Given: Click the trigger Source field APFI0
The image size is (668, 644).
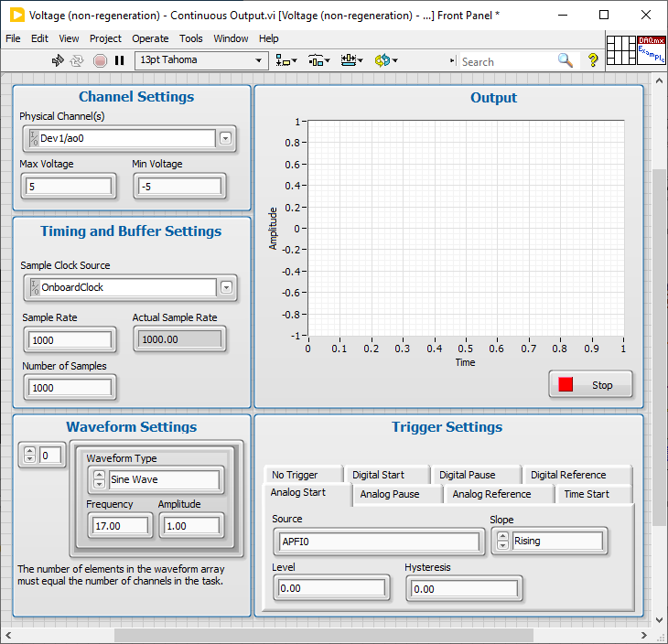Looking at the screenshot, I should click(x=379, y=542).
